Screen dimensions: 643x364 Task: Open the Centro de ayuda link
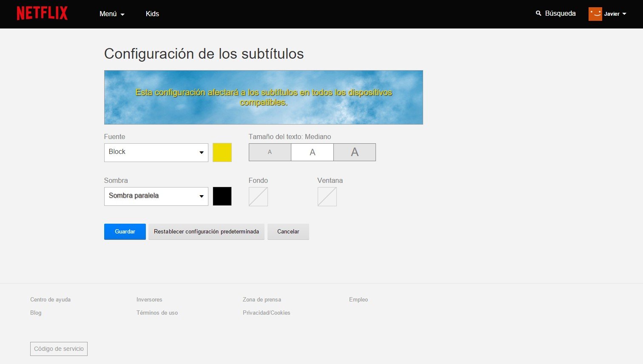(x=50, y=299)
